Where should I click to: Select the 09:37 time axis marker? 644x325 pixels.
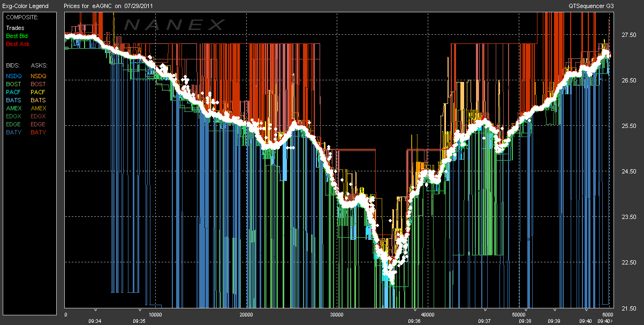[484, 321]
